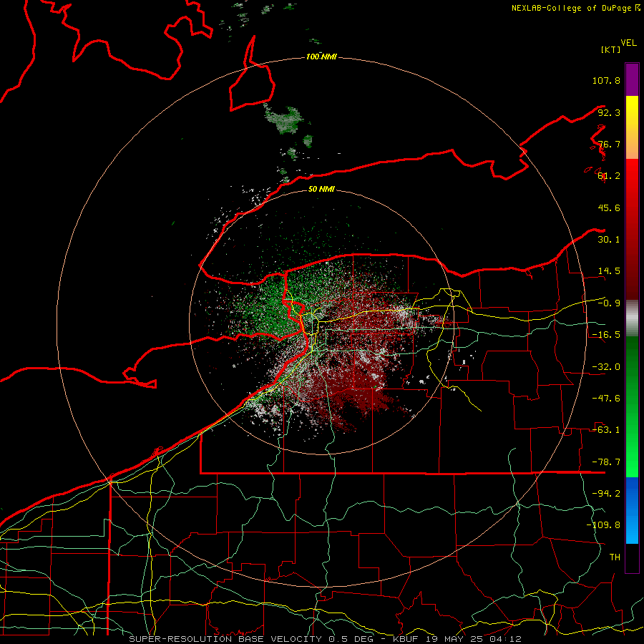The width and height of the screenshot is (644, 644).
Task: Click the 30.1 velocity legend value
Action: 609,240
